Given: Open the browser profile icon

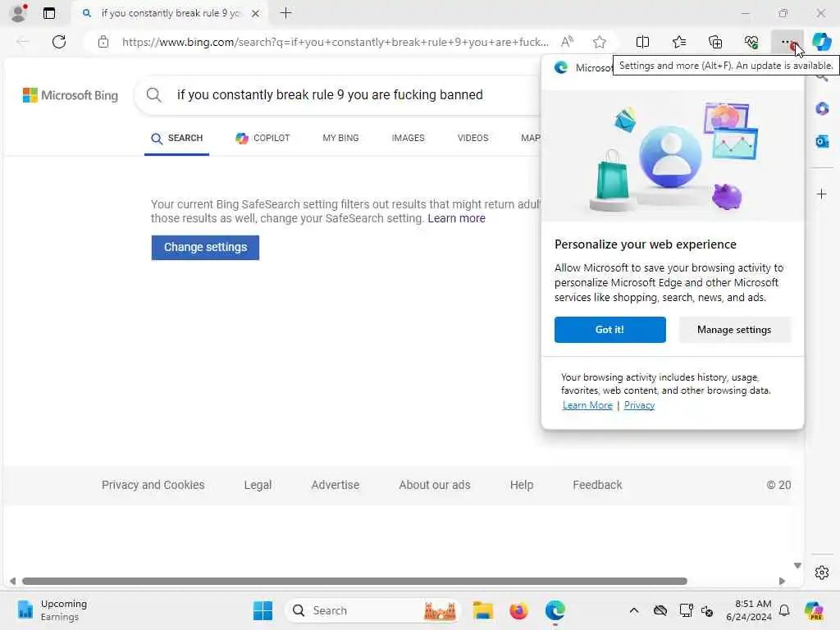Looking at the screenshot, I should (x=18, y=13).
